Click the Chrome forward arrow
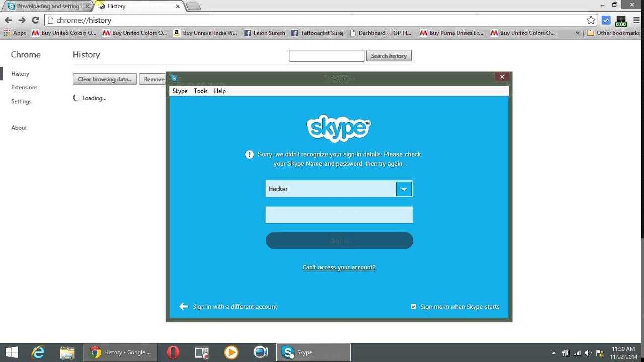 [22, 20]
